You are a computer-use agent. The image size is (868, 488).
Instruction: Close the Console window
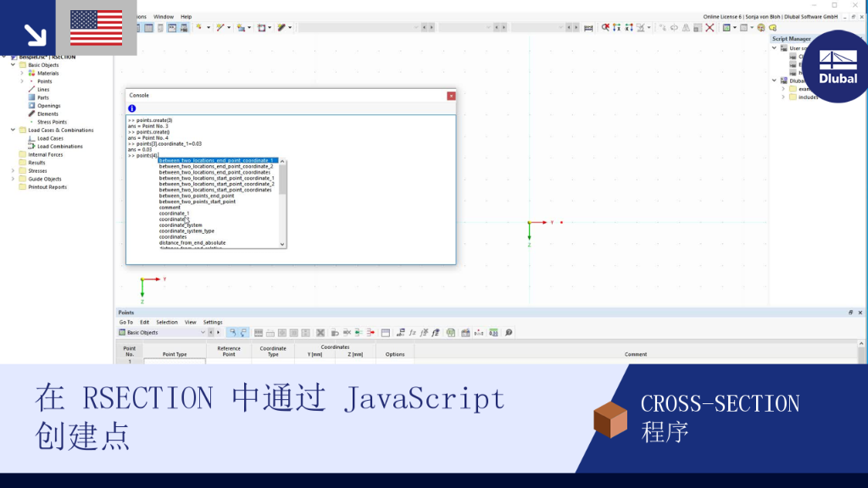coord(451,96)
